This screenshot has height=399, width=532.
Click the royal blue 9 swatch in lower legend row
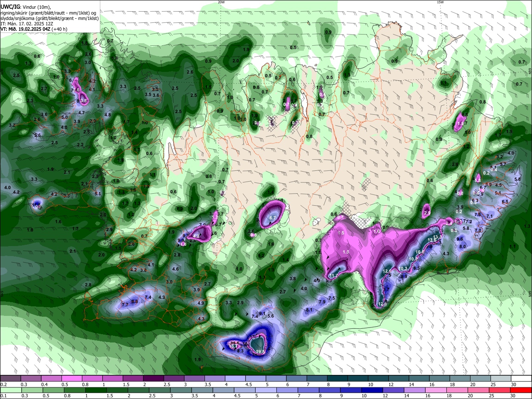pos(350,390)
